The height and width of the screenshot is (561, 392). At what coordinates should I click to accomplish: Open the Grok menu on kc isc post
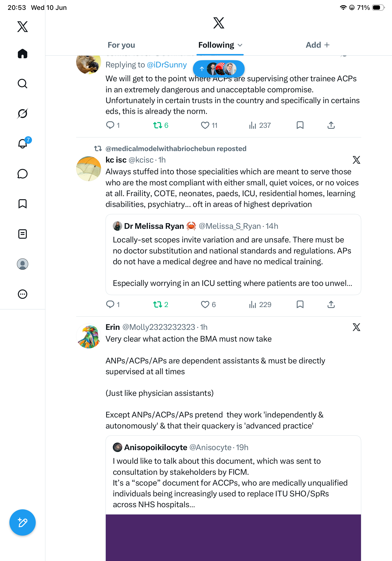tap(356, 160)
